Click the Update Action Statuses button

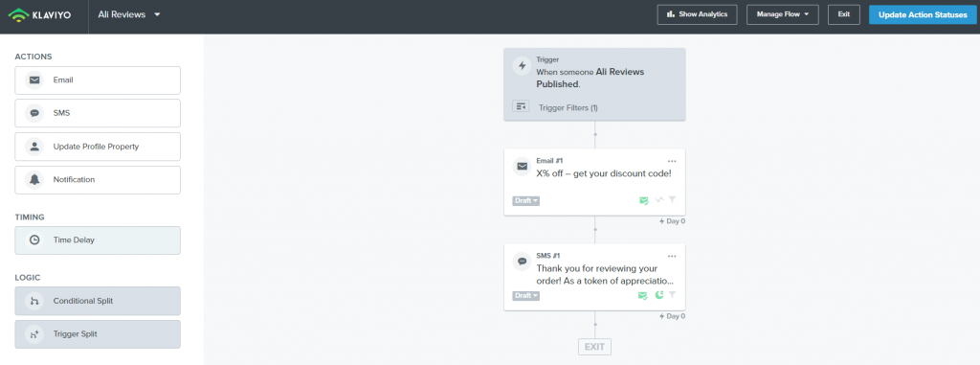[x=923, y=14]
